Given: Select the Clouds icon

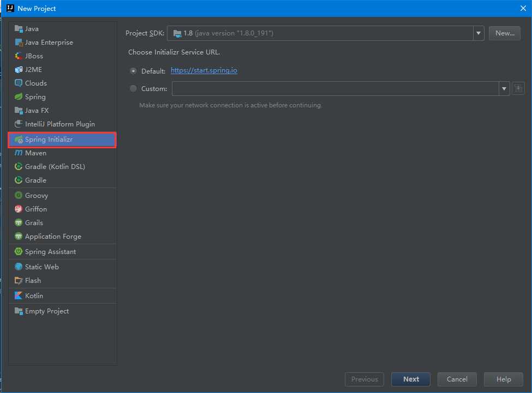Looking at the screenshot, I should click(19, 83).
